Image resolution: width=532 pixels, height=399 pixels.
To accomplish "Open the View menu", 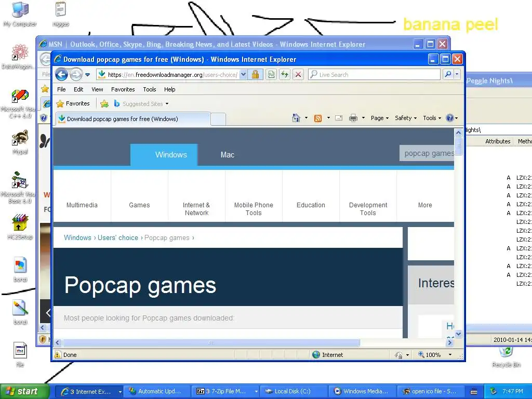I will point(97,89).
